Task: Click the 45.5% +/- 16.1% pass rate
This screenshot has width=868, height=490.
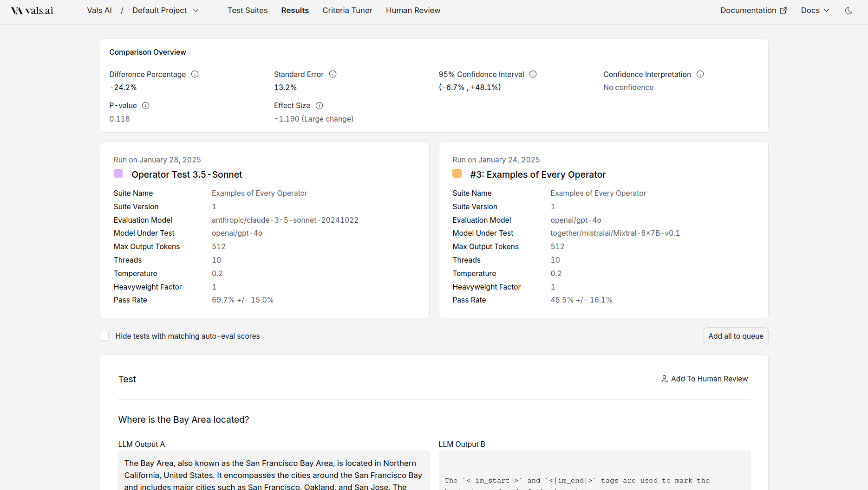Action: [x=581, y=300]
